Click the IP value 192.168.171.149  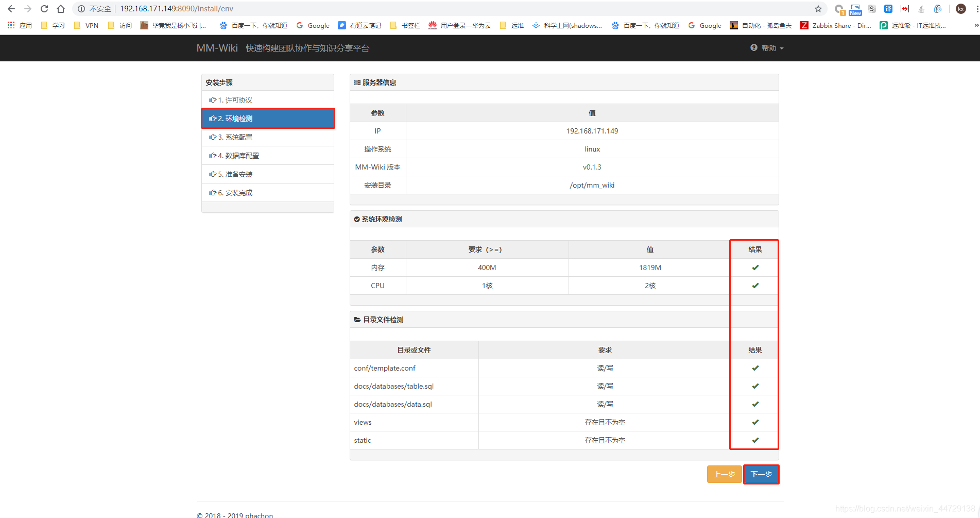point(592,131)
